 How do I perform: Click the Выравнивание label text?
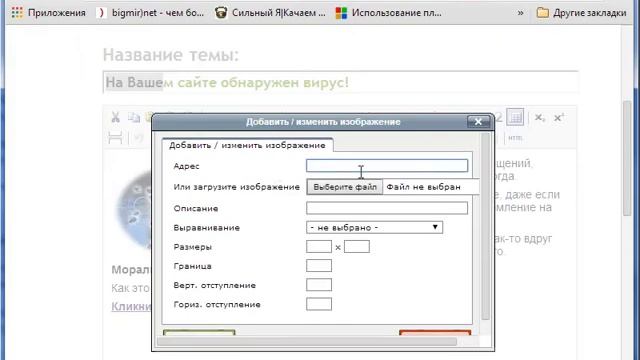click(x=207, y=228)
